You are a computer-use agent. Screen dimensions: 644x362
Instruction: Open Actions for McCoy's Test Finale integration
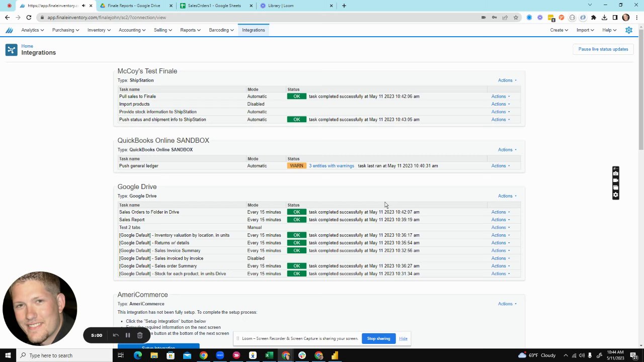pyautogui.click(x=507, y=80)
